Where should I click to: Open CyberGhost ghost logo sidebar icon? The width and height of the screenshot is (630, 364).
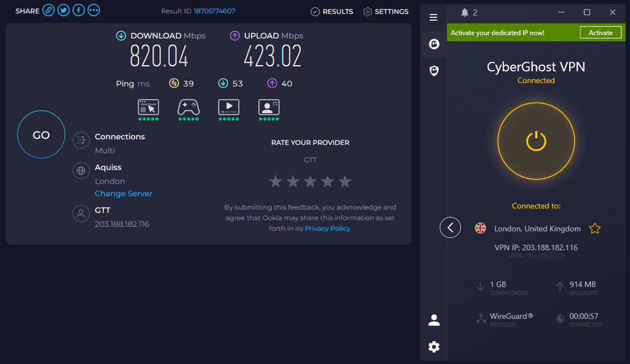pyautogui.click(x=434, y=44)
